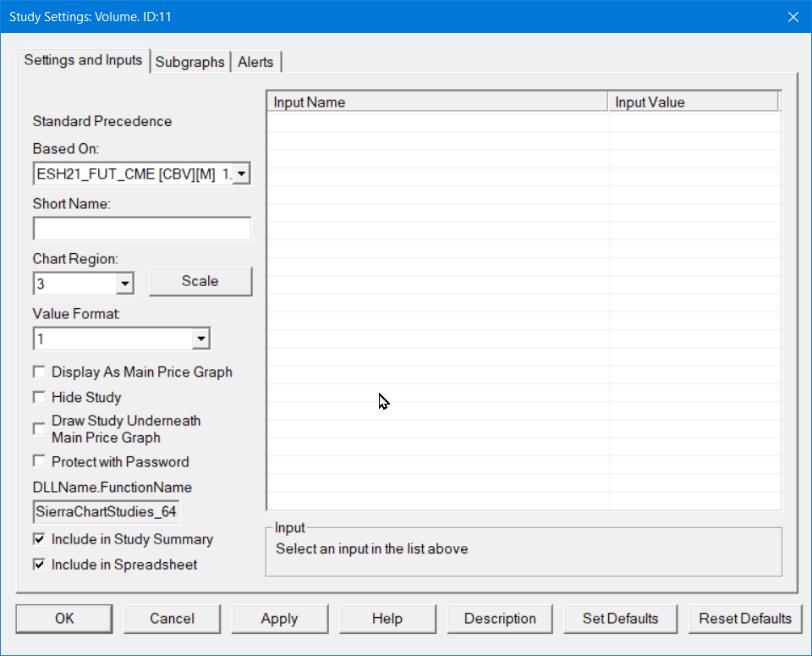Image resolution: width=812 pixels, height=656 pixels.
Task: Click the Reset Defaults button
Action: pos(745,619)
